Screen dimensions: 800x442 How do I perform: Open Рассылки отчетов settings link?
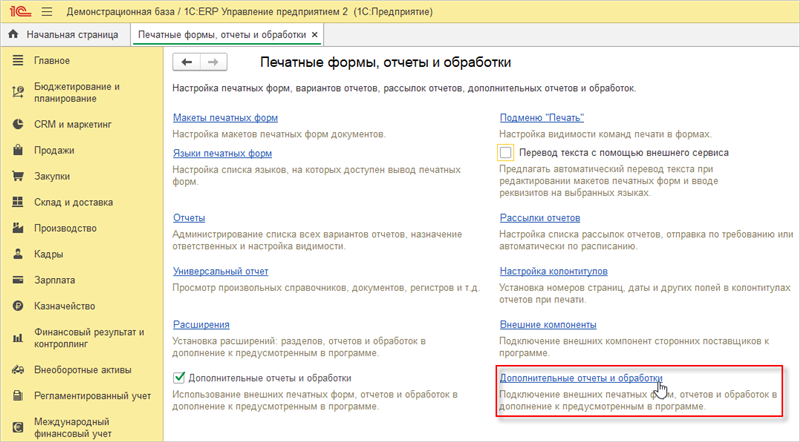[540, 218]
